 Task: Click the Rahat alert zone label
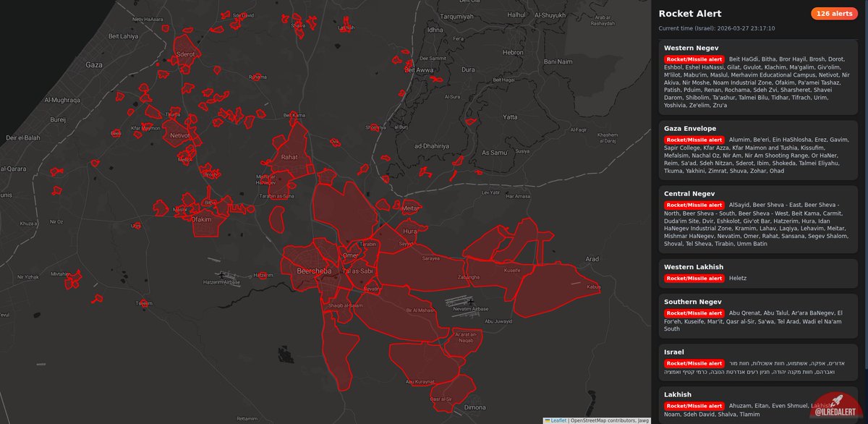[x=289, y=156]
